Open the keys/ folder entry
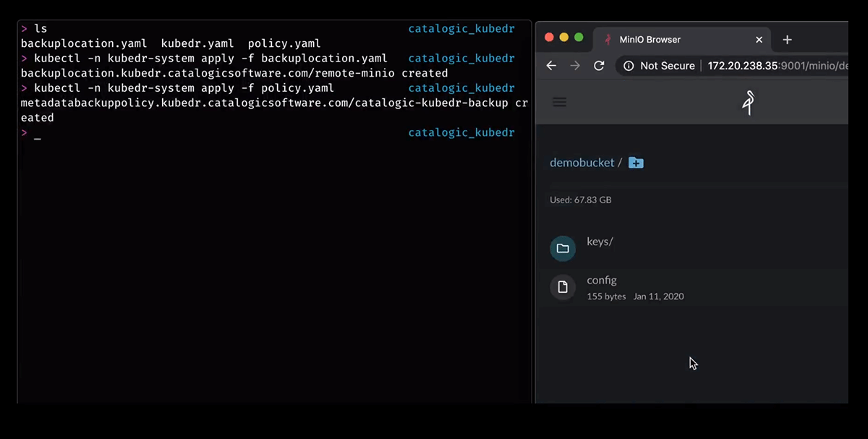This screenshot has width=868, height=439. (x=600, y=242)
